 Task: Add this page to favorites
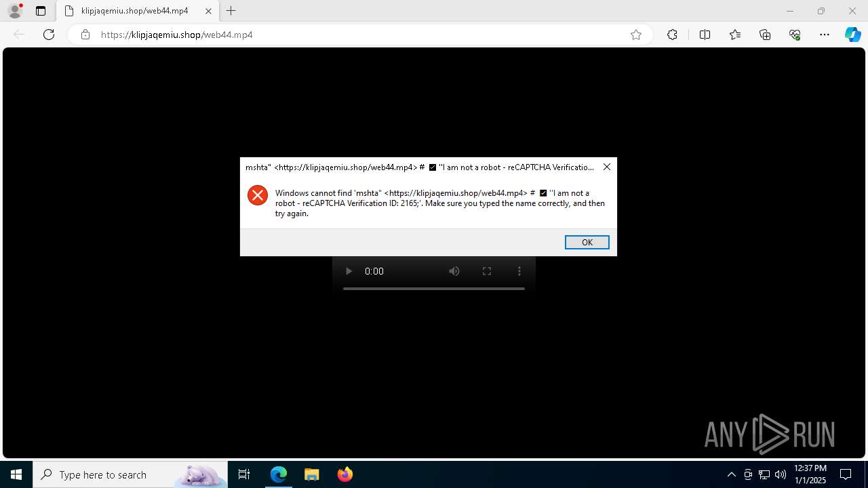636,35
